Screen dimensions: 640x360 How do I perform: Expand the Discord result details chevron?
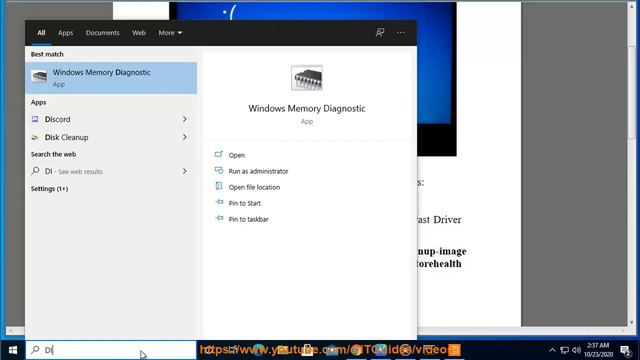pyautogui.click(x=184, y=119)
